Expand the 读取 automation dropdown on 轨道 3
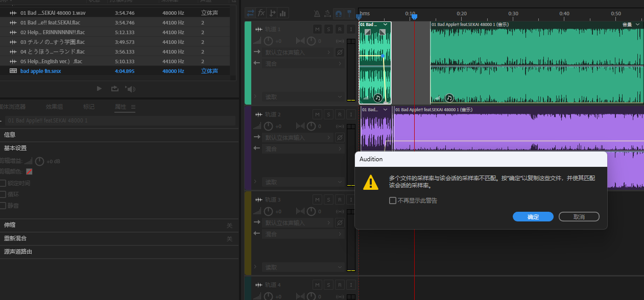The width and height of the screenshot is (644, 300). (x=304, y=267)
